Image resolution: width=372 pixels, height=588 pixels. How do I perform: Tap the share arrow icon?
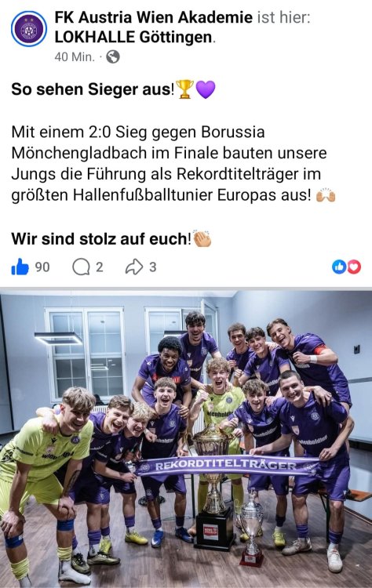(134, 267)
